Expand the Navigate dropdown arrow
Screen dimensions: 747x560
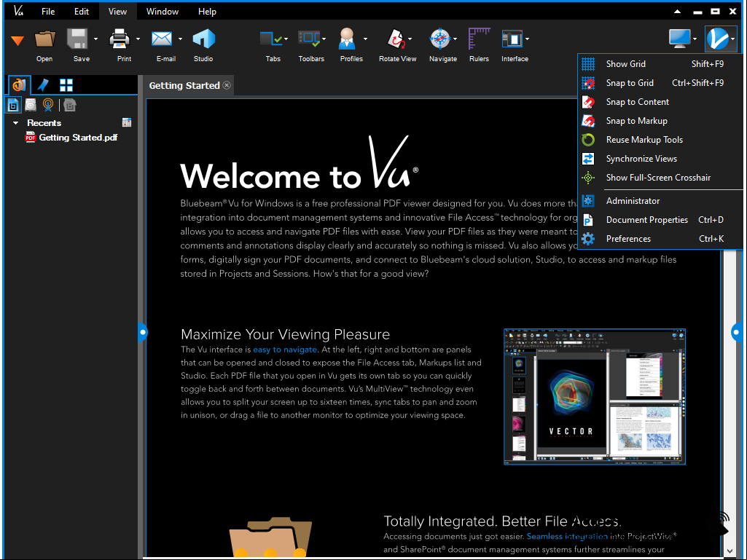pos(455,39)
